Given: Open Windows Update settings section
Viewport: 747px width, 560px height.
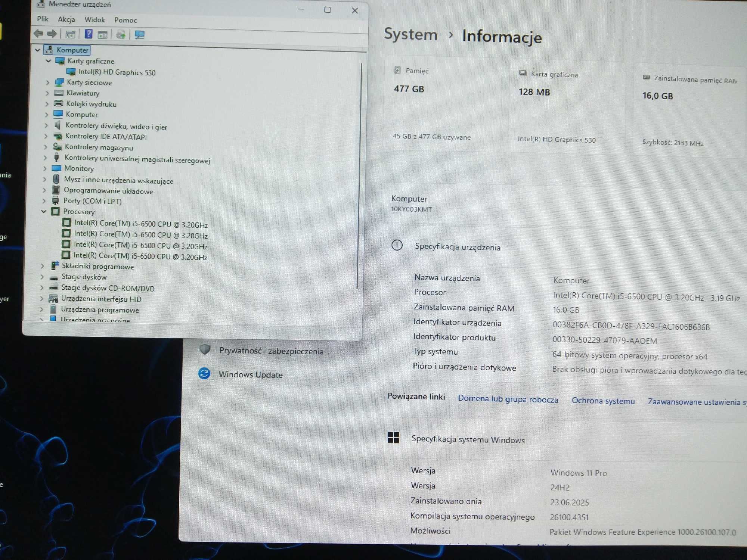Looking at the screenshot, I should pyautogui.click(x=250, y=374).
